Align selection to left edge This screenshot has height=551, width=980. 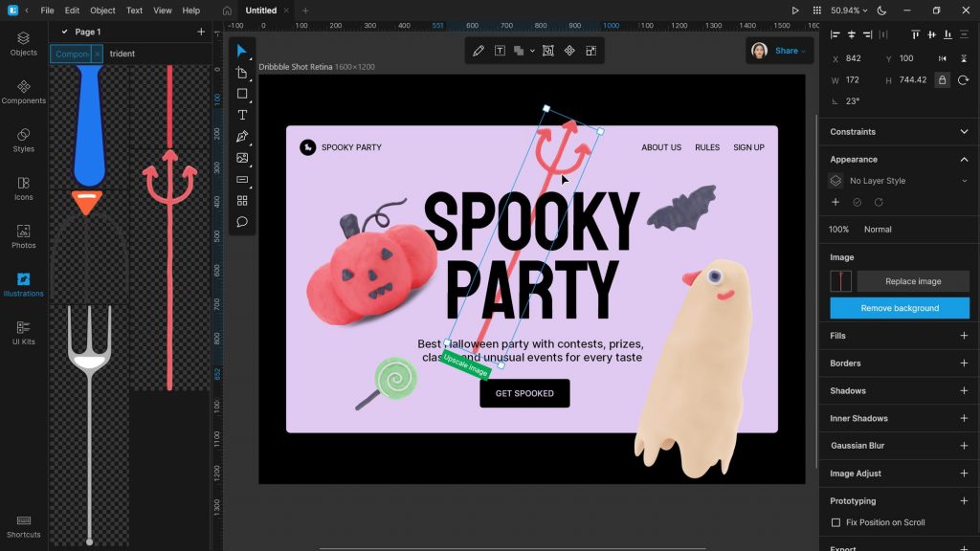835,35
